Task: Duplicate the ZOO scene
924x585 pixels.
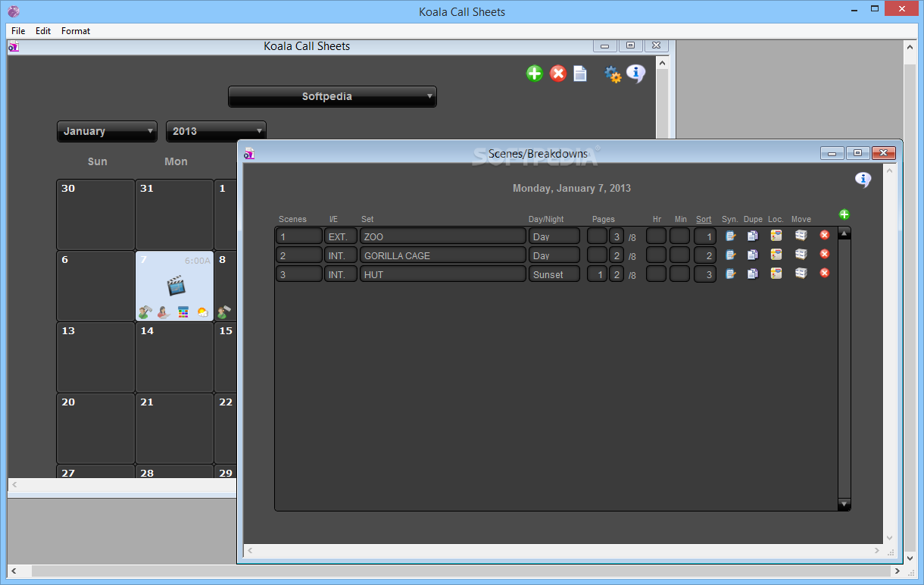Action: (752, 236)
